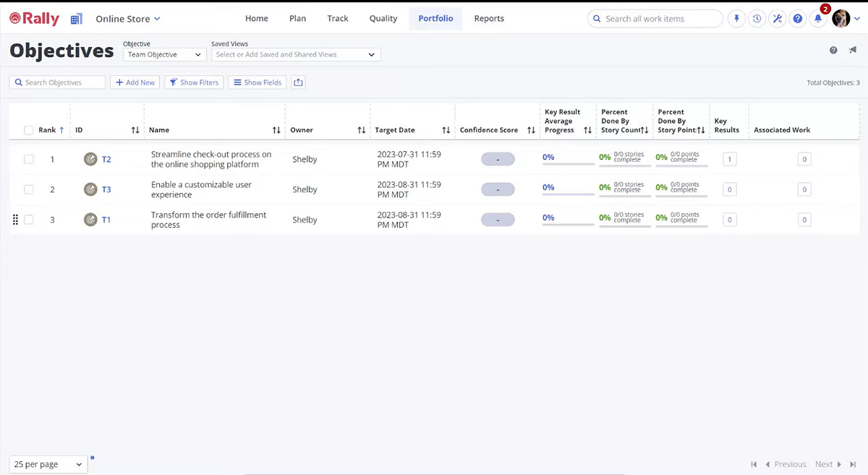This screenshot has width=868, height=475.
Task: Open the announcements megaphone icon near Objectives
Action: point(852,50)
